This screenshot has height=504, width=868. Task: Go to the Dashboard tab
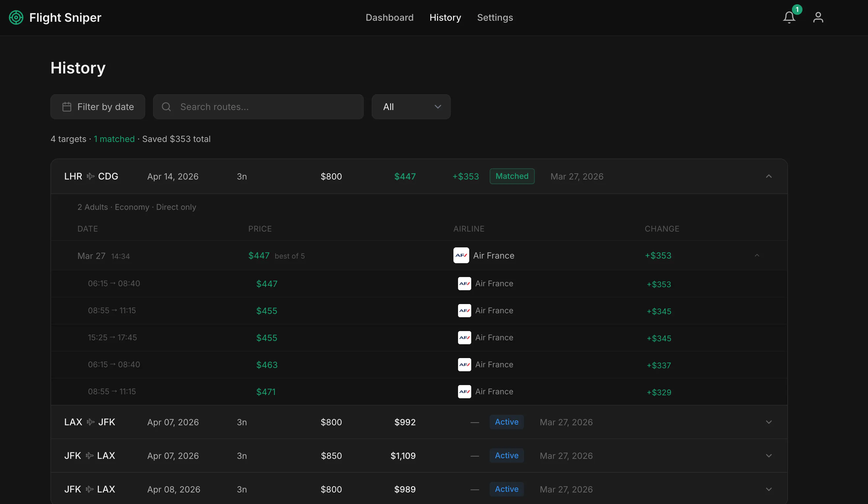pos(389,17)
